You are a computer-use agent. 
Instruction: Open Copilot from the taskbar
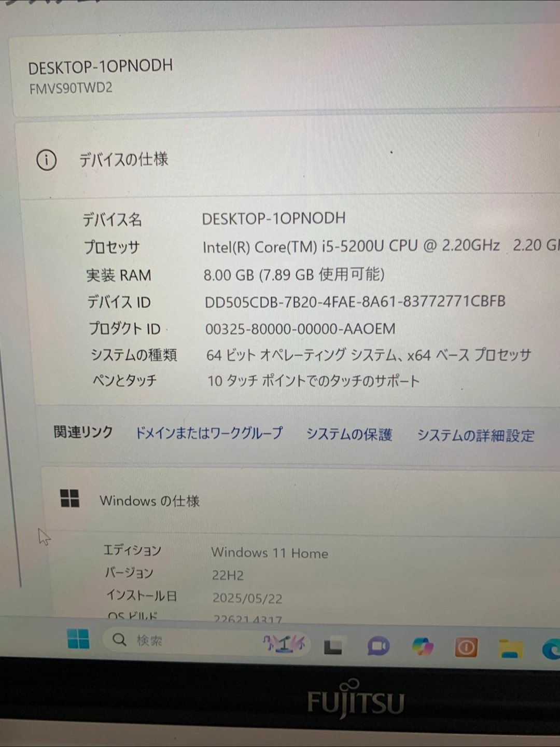[x=423, y=647]
